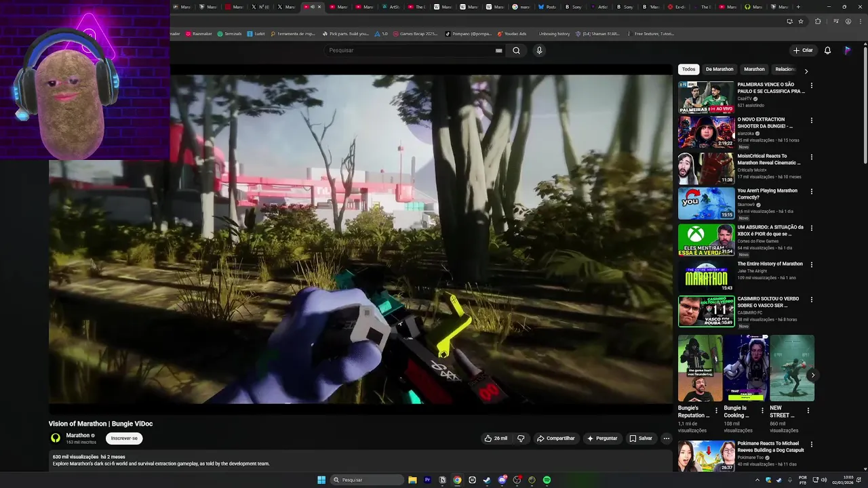Open Spotify from the taskbar
The height and width of the screenshot is (488, 868).
[547, 480]
